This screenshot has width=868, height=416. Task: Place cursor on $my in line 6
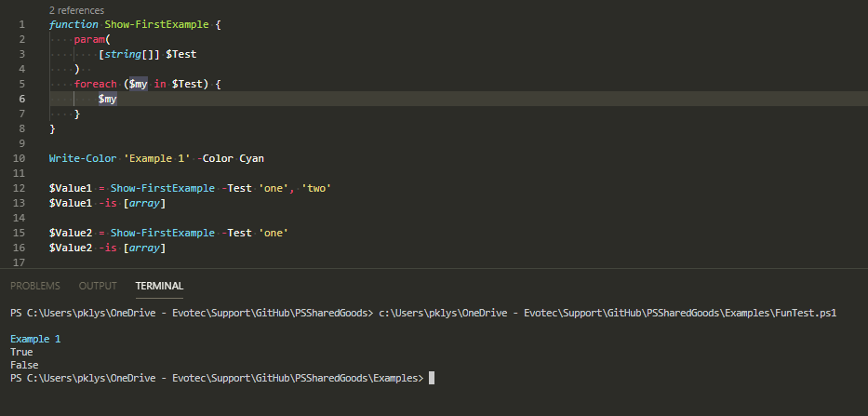108,99
